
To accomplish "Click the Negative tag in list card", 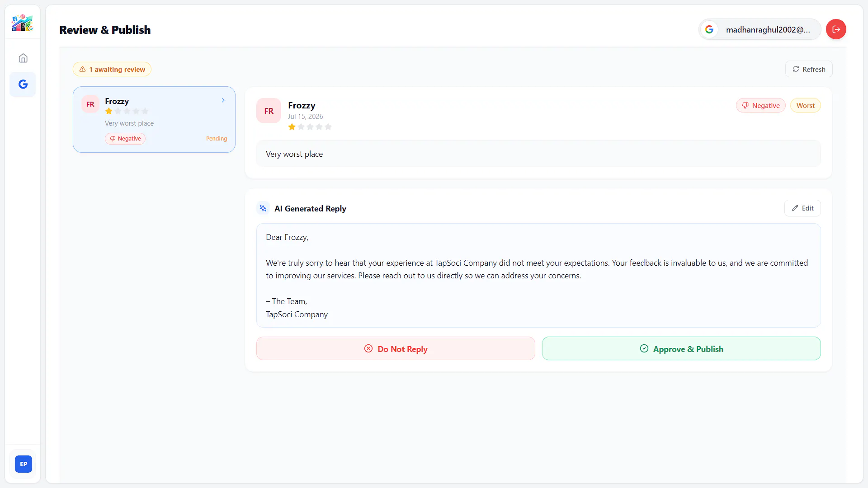I will coord(125,139).
